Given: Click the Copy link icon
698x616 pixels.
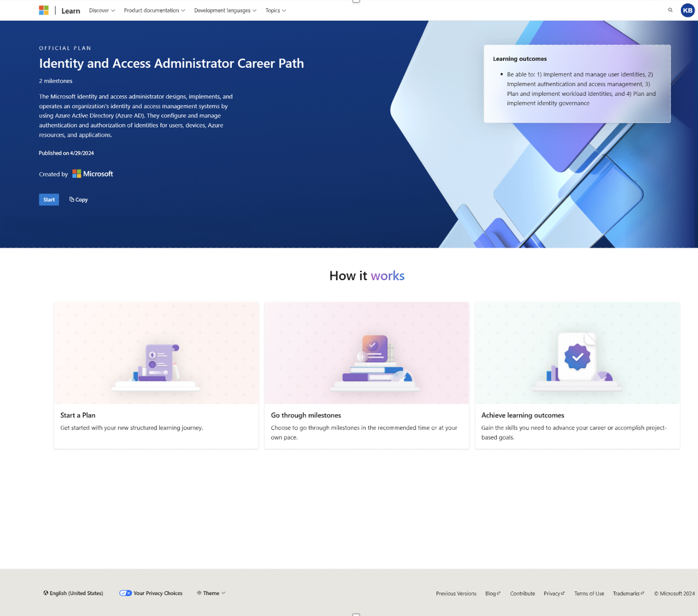Looking at the screenshot, I should (71, 199).
